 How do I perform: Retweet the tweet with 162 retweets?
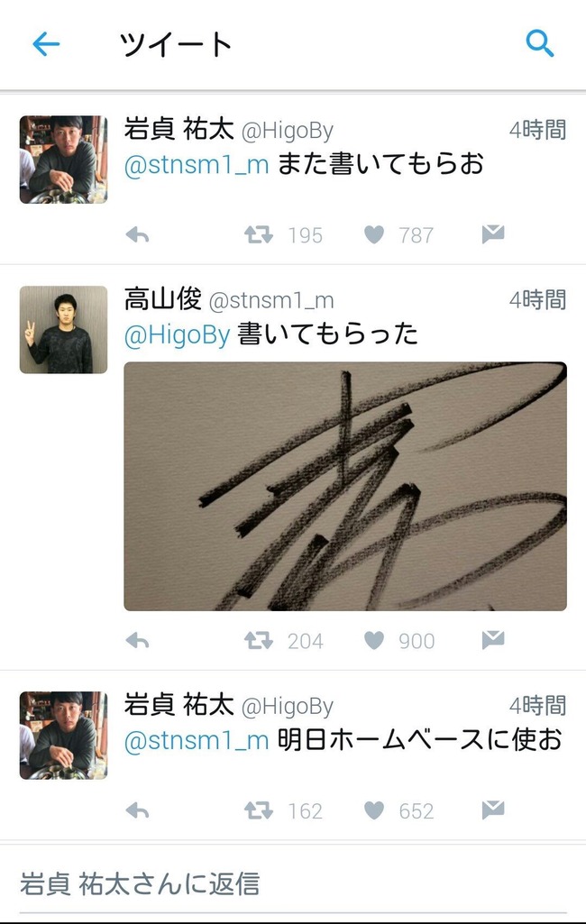pyautogui.click(x=259, y=810)
